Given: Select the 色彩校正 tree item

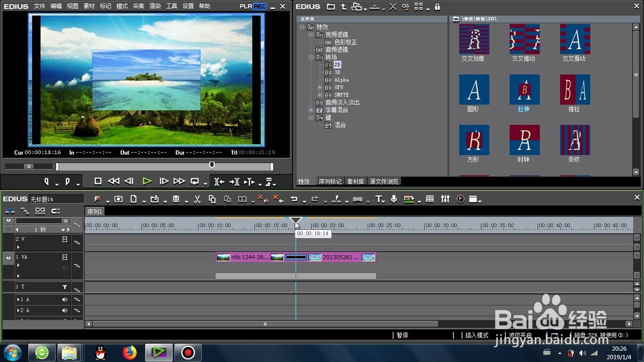Looking at the screenshot, I should [x=345, y=43].
